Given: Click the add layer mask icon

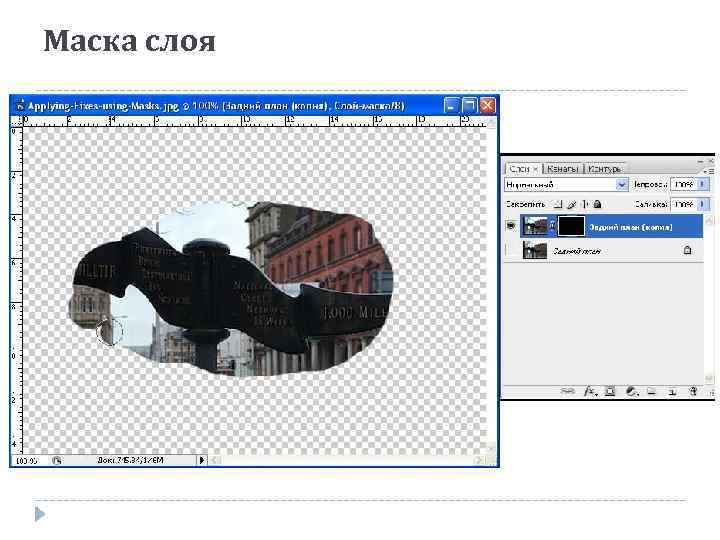Looking at the screenshot, I should [x=610, y=391].
